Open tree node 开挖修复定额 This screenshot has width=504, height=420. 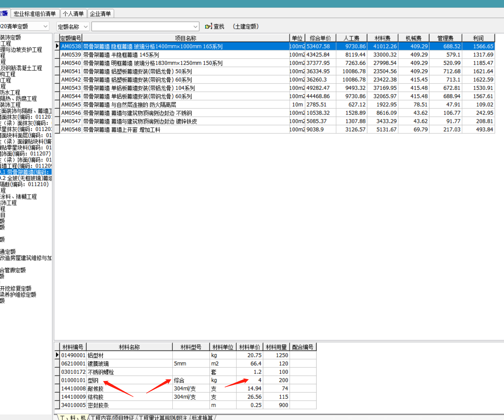coord(16,288)
